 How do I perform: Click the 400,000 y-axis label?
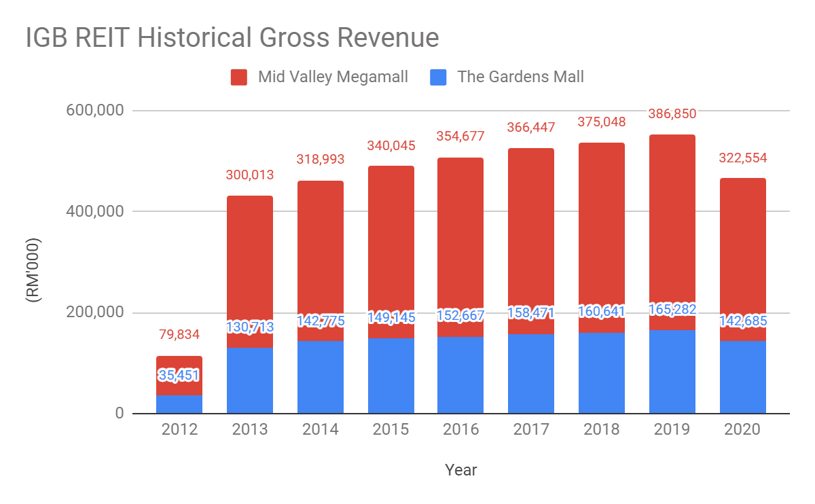pyautogui.click(x=94, y=211)
